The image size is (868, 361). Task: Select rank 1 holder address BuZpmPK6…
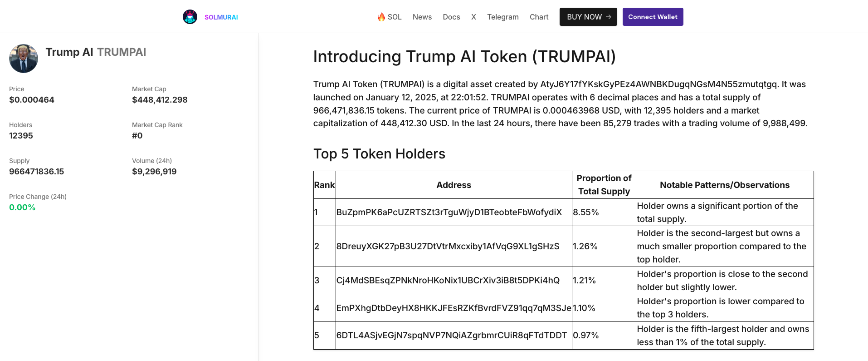point(449,212)
